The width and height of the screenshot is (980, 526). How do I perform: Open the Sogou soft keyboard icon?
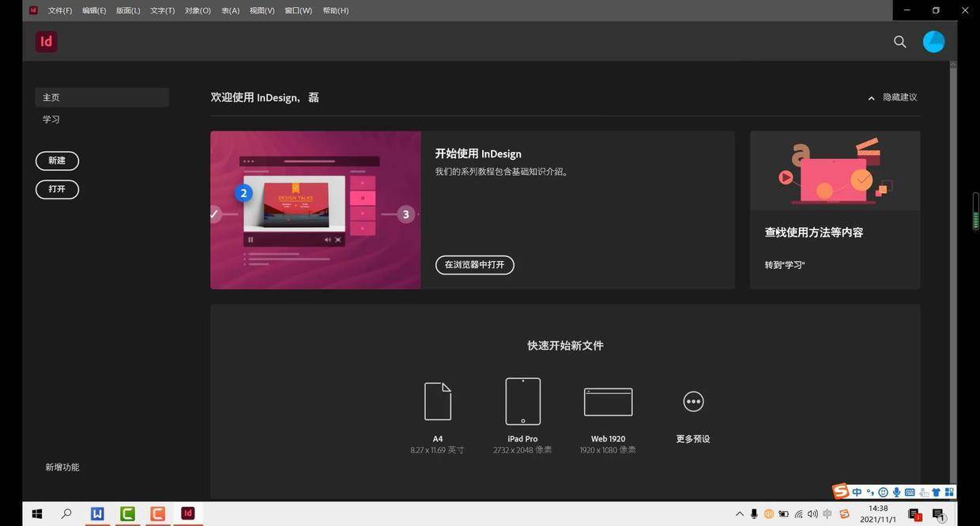(x=910, y=492)
